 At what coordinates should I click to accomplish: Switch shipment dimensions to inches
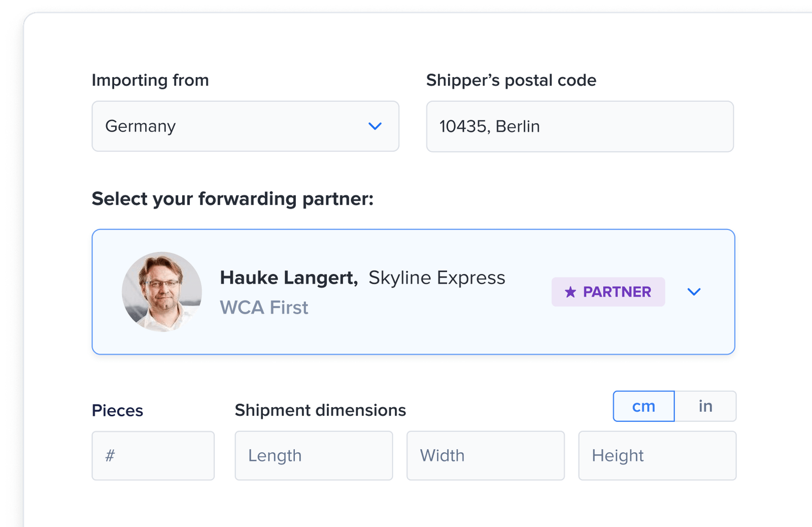click(x=705, y=406)
